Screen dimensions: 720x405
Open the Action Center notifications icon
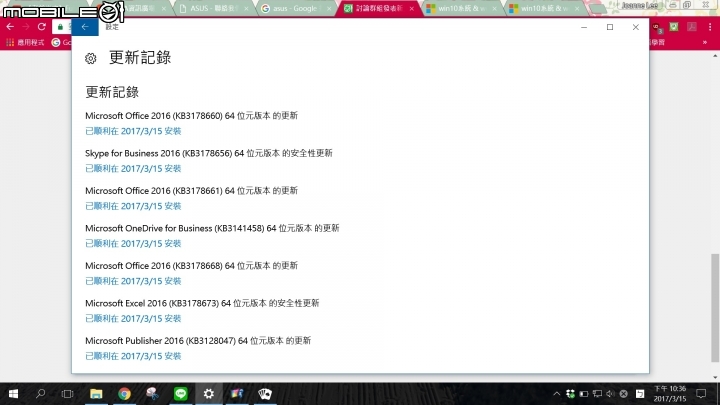pyautogui.click(x=701, y=394)
